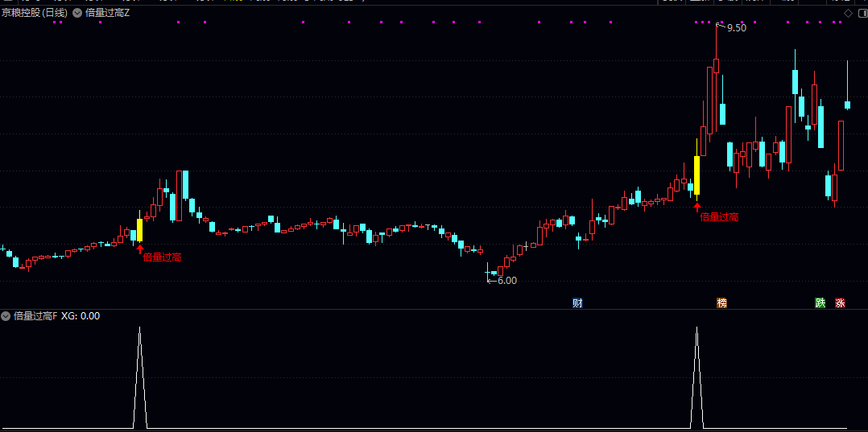Click second red up-arrow signal near 9.50 peak

pos(697,208)
